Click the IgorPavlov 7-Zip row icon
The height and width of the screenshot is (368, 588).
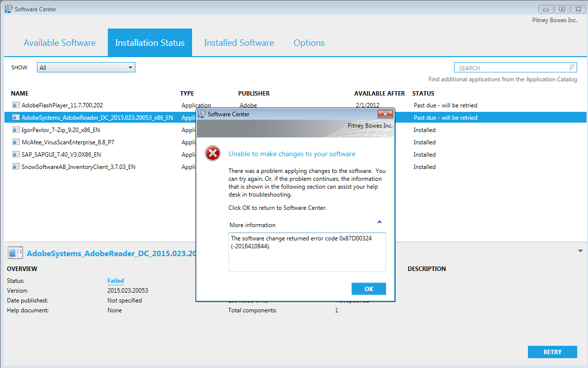point(16,130)
